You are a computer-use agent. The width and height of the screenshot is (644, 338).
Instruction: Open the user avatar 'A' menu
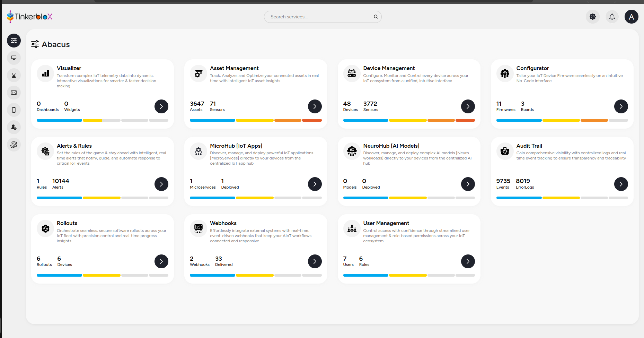coord(632,17)
